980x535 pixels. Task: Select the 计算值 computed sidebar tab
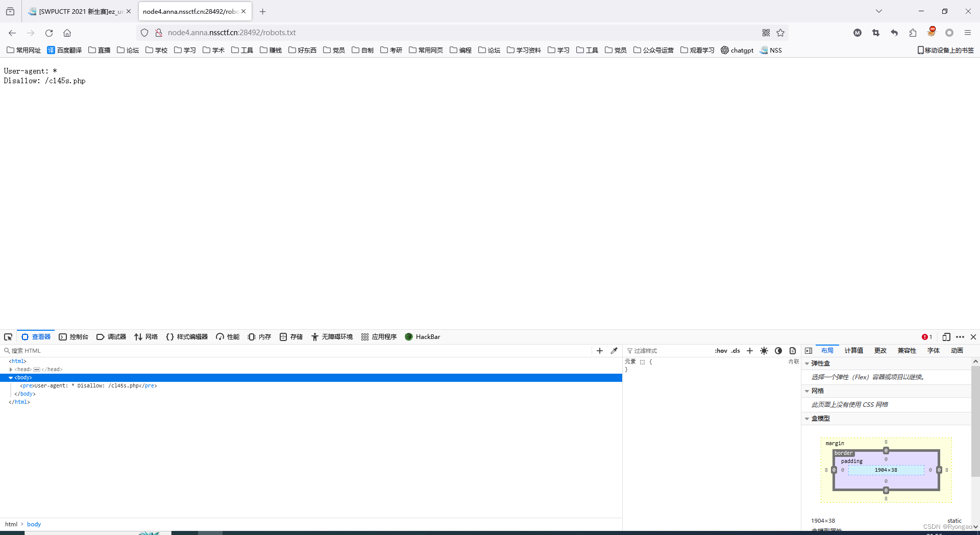pos(853,351)
